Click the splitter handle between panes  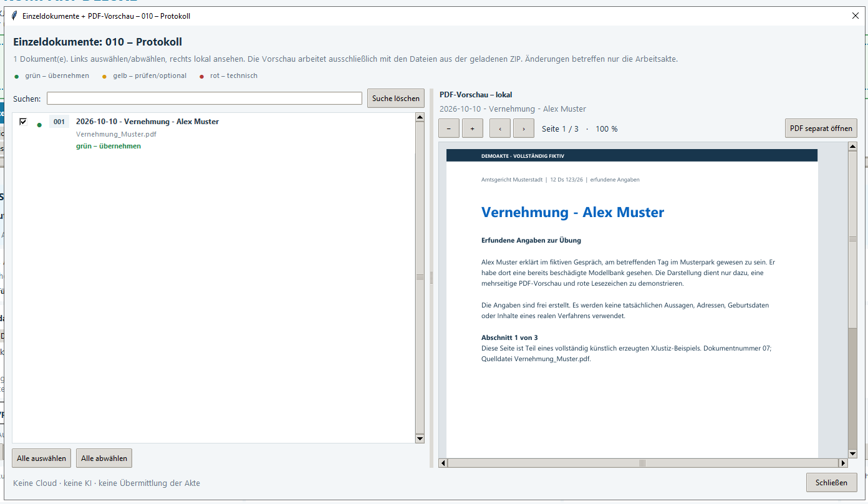(432, 278)
